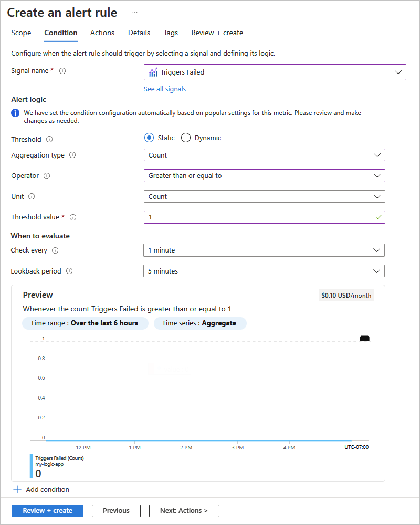Click the Aggregation type info icon
This screenshot has width=420, height=525.
click(72, 155)
